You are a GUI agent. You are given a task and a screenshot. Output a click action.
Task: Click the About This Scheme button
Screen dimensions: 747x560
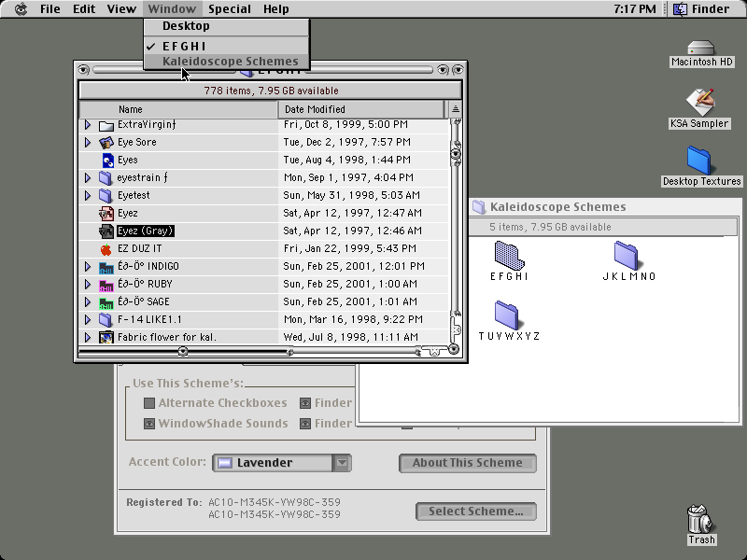pyautogui.click(x=468, y=463)
